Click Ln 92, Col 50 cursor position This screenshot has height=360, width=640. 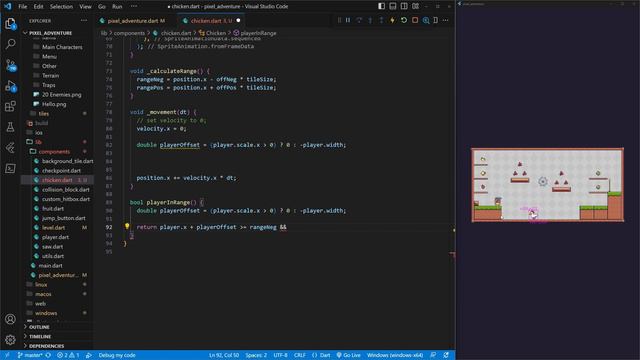coord(224,355)
